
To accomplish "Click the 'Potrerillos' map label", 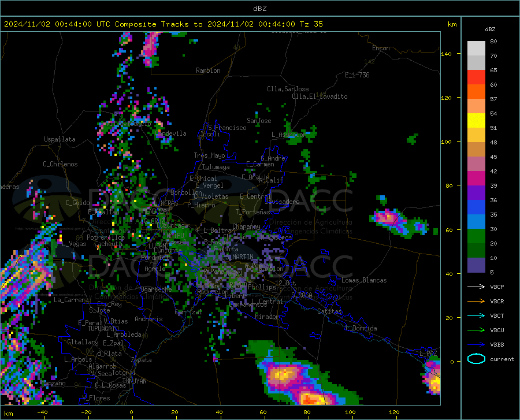I will 106,237.
